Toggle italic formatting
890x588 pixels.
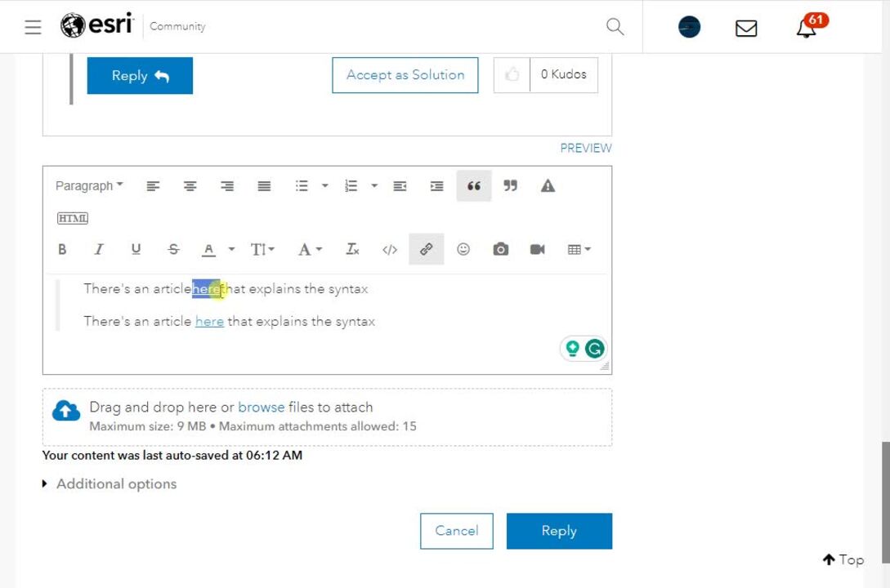(99, 250)
